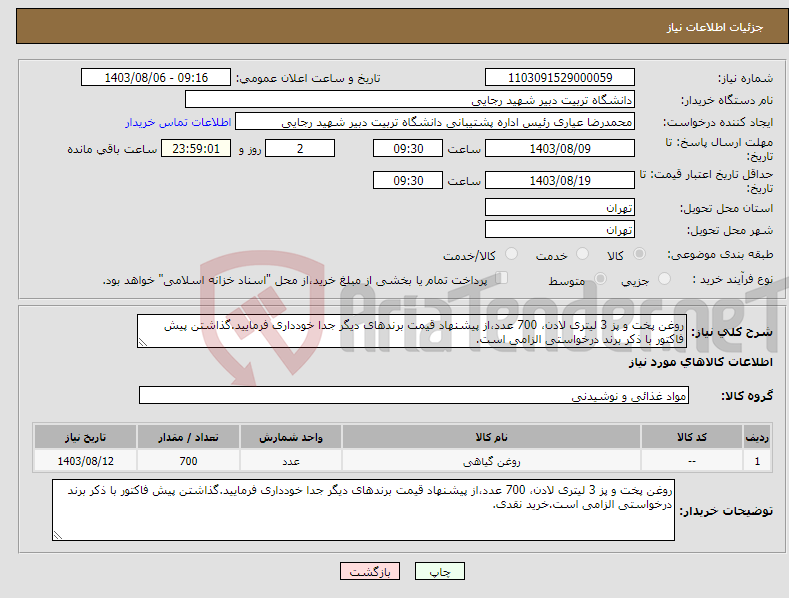Viewport: 789px width, 598px height.
Task: Click the quantity cell 700
Action: [x=188, y=461]
